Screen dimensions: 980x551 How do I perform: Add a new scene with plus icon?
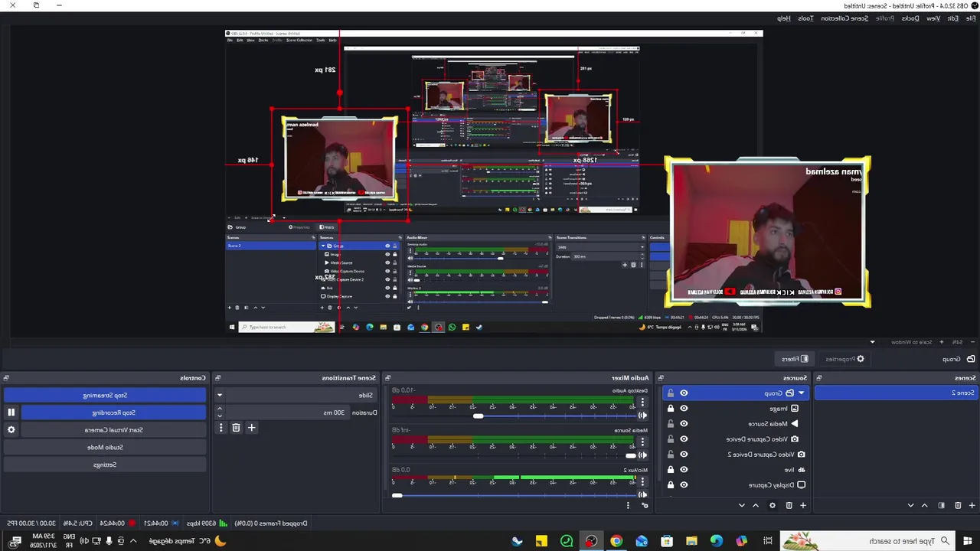(972, 505)
